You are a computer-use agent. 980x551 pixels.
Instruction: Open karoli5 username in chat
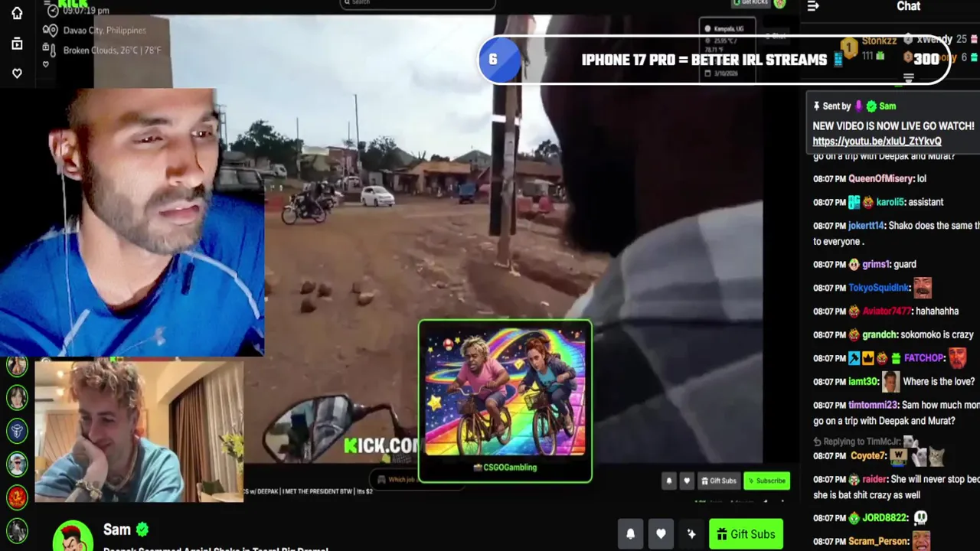coord(890,203)
